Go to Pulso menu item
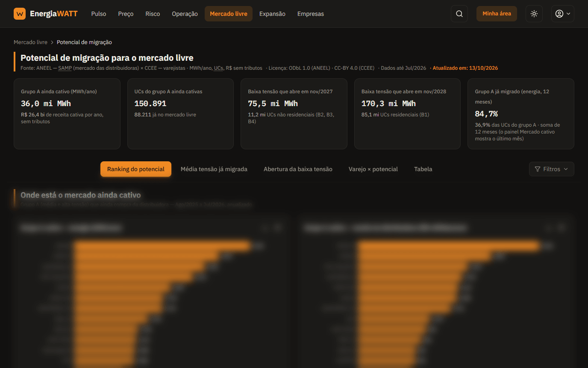Screen dimensions: 588x368 (99, 14)
